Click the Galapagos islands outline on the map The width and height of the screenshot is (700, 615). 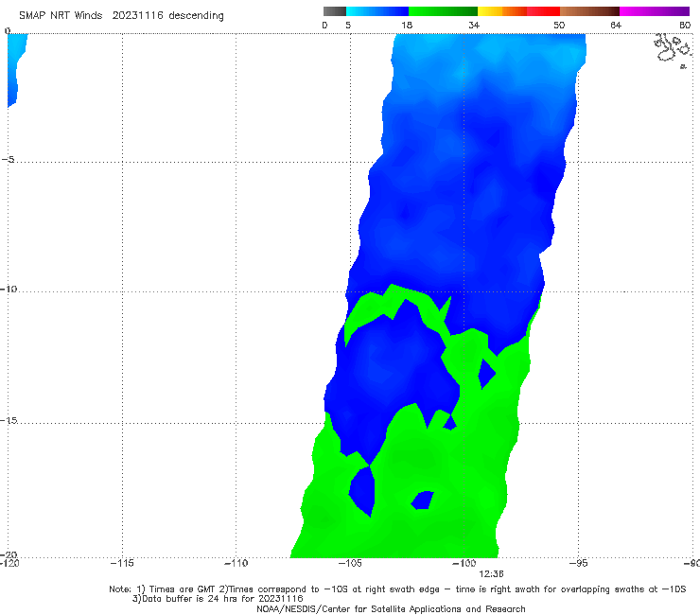[x=673, y=49]
